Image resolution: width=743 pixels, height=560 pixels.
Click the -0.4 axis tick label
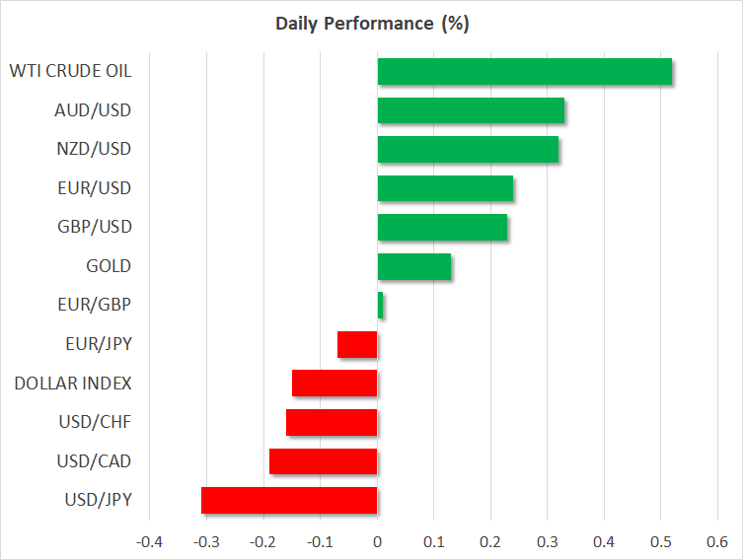(x=149, y=541)
